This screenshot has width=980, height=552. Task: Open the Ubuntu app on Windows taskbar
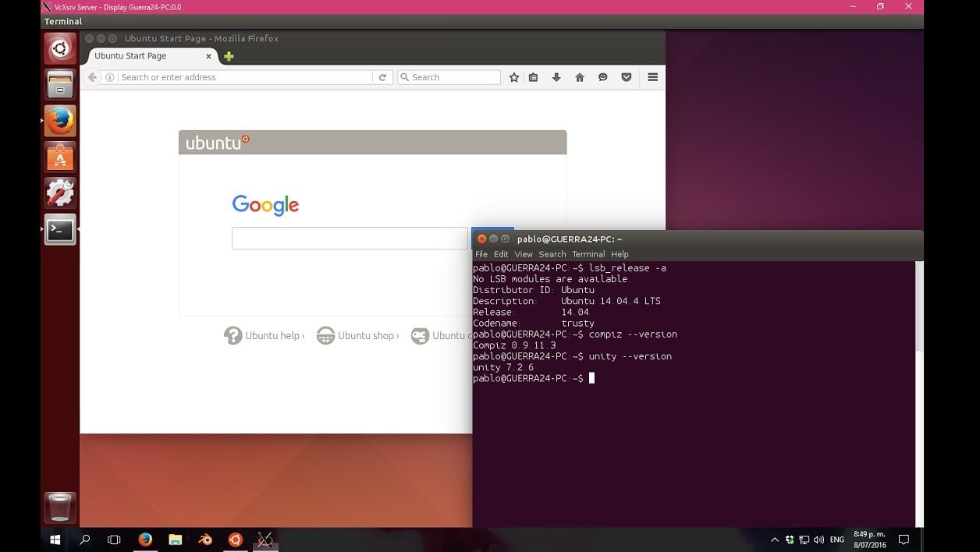tap(235, 540)
